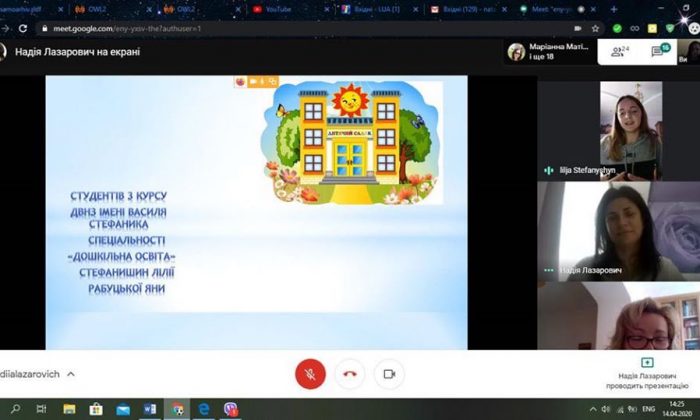Toggle the camera on or off
The width and height of the screenshot is (700, 420).
(x=389, y=374)
